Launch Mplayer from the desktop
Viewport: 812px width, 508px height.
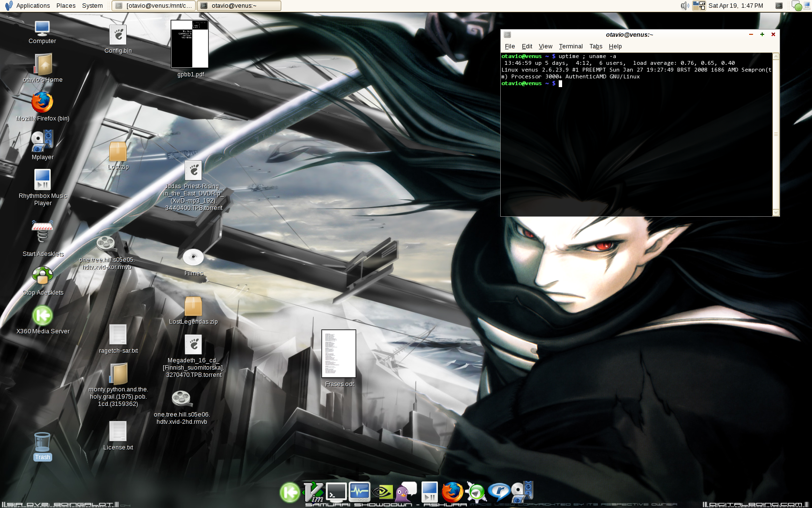pos(43,141)
